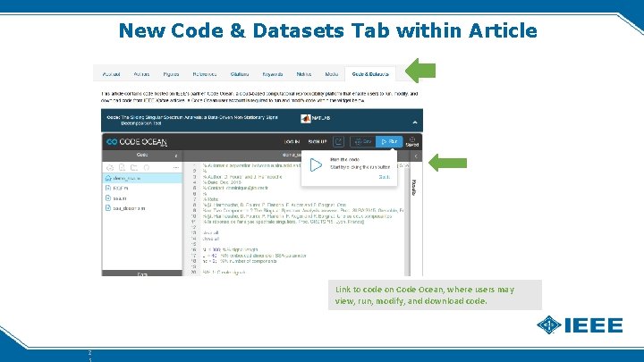The width and height of the screenshot is (644, 362).
Task: Click LOG IN in Code Ocean
Action: point(292,141)
